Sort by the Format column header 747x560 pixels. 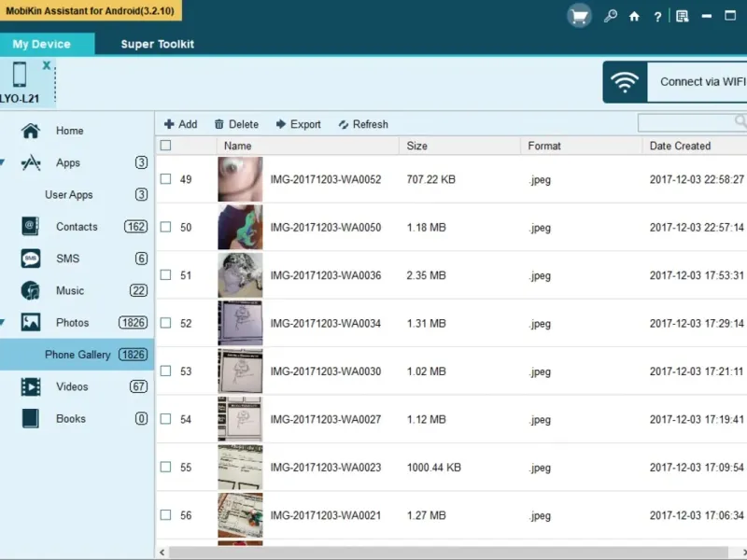pyautogui.click(x=582, y=146)
